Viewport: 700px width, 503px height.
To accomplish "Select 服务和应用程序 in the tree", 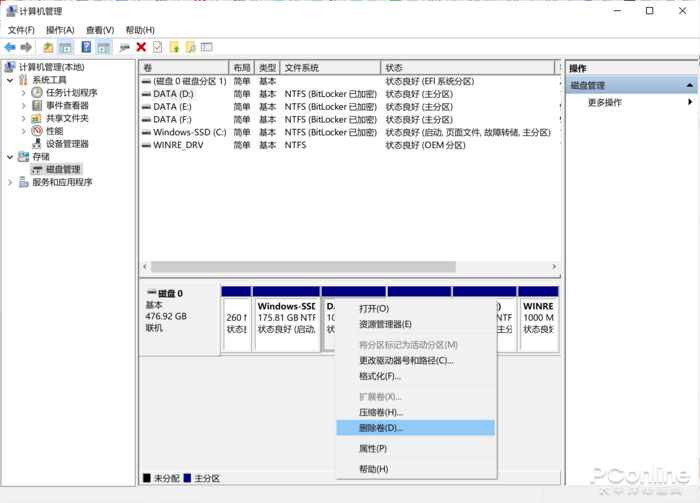I will click(x=62, y=183).
